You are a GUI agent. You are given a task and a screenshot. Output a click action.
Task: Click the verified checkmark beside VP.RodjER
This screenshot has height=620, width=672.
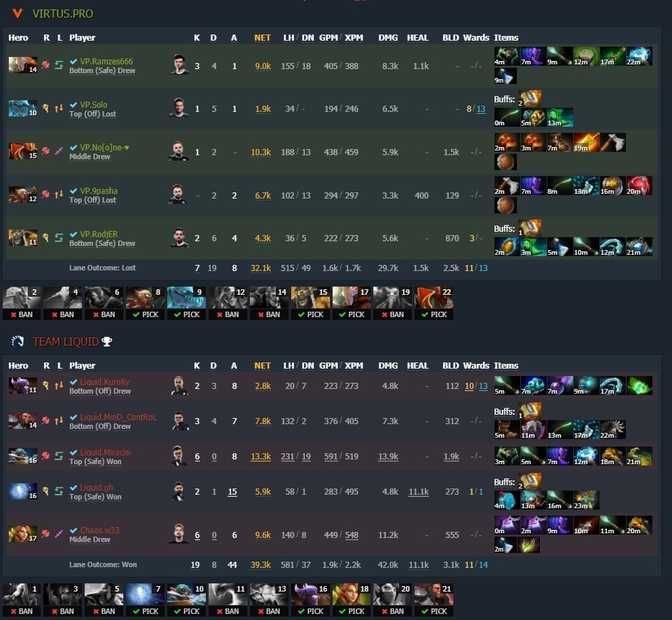point(74,234)
